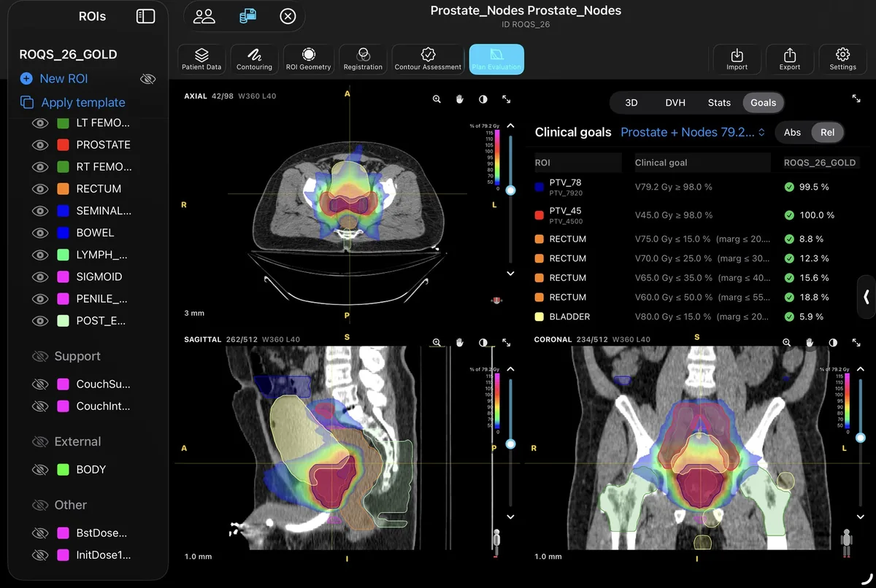Hide the PROSTATE ROI
The width and height of the screenshot is (876, 588).
[40, 145]
